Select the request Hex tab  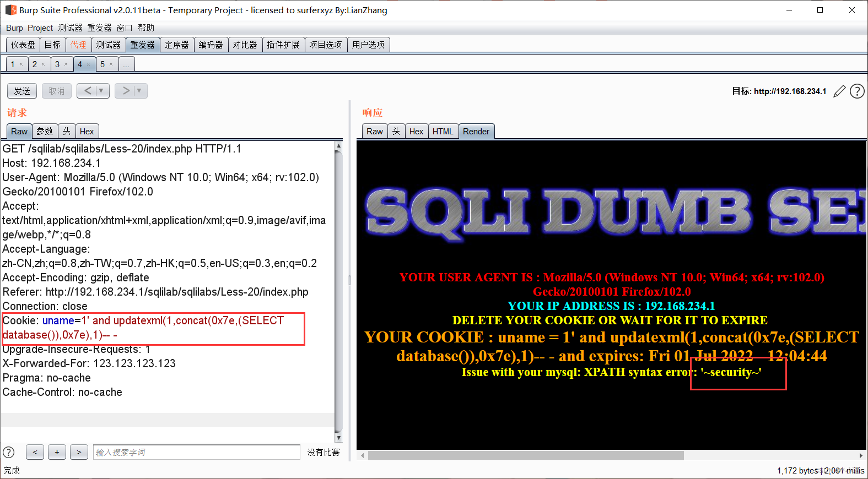87,131
